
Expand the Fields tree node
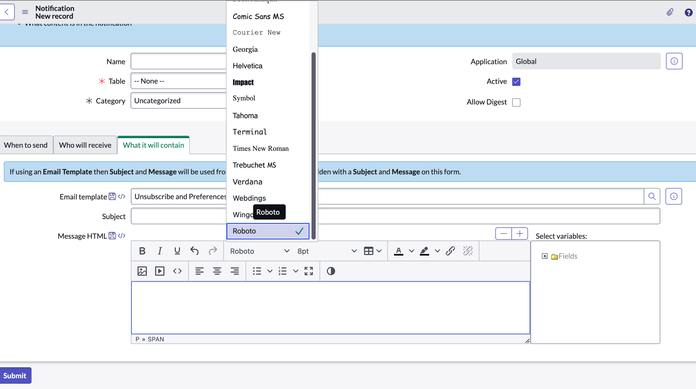(545, 256)
